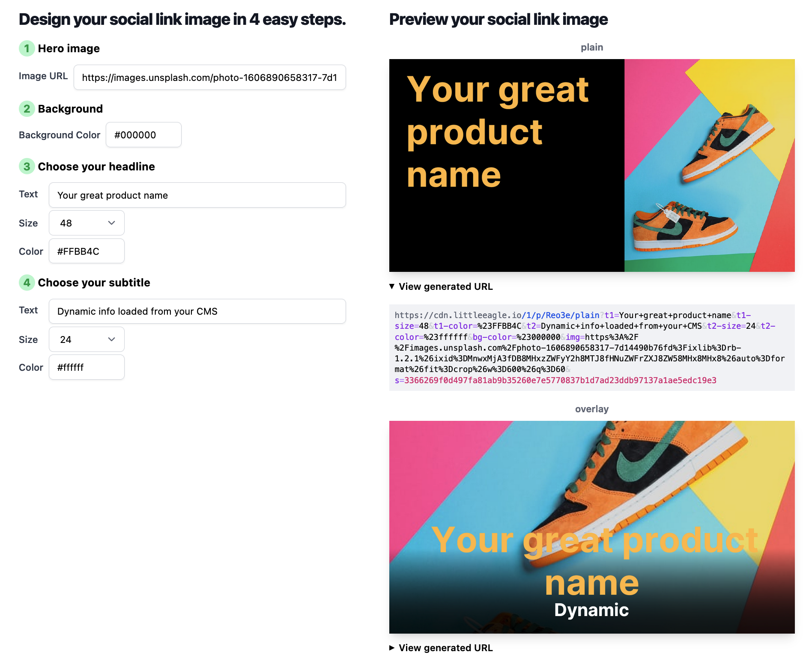Collapse the plain View generated URL section
This screenshot has width=812, height=667.
(441, 286)
